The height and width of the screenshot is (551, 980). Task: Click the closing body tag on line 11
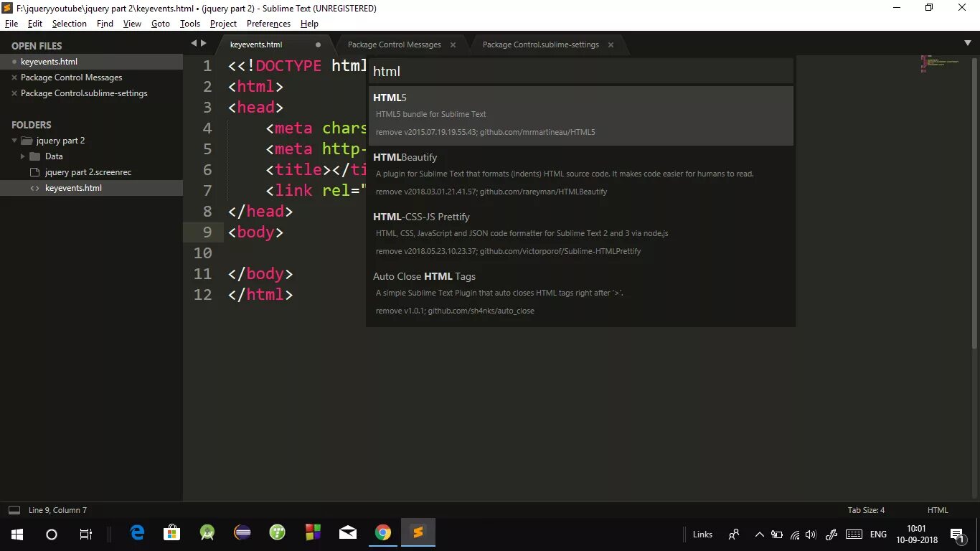(x=260, y=274)
